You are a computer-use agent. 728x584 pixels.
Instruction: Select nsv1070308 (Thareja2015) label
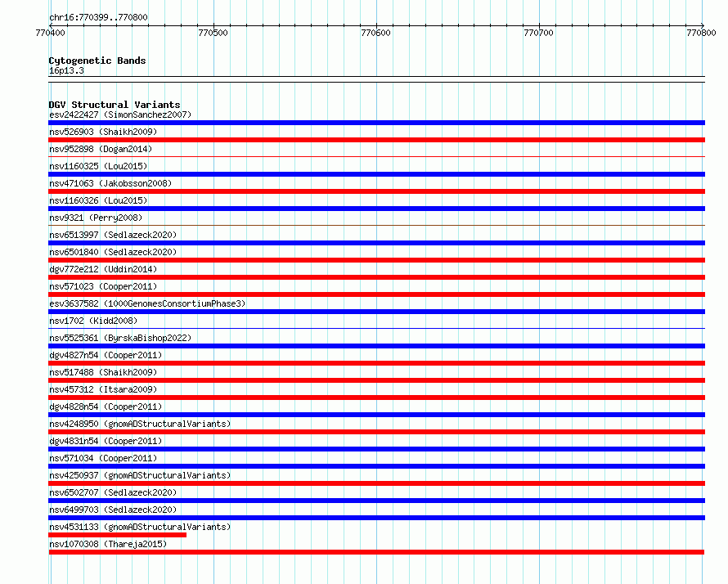(108, 544)
